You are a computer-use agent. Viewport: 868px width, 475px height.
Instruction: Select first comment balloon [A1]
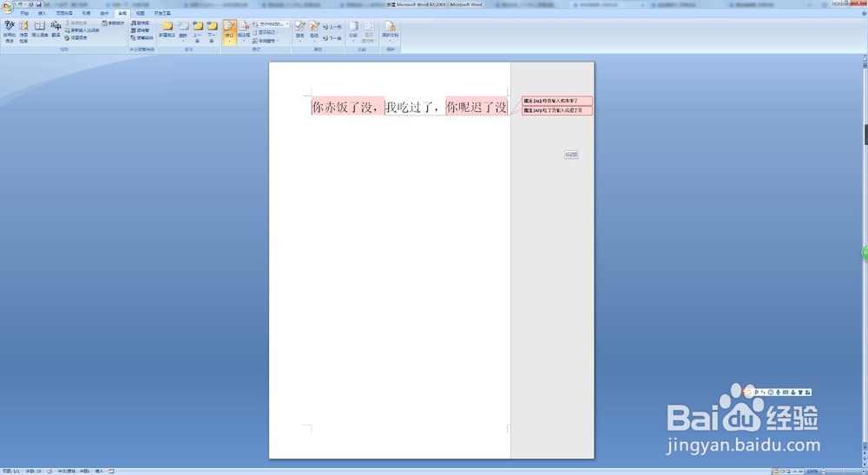pyautogui.click(x=557, y=101)
